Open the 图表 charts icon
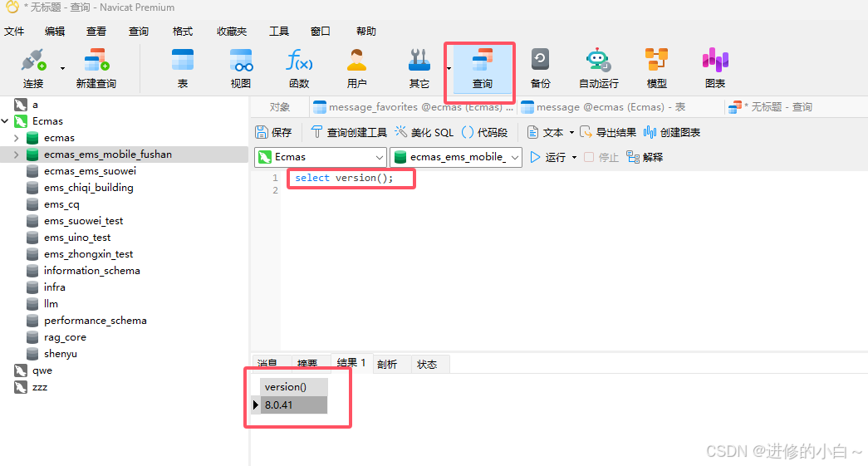Image resolution: width=868 pixels, height=466 pixels. (714, 69)
